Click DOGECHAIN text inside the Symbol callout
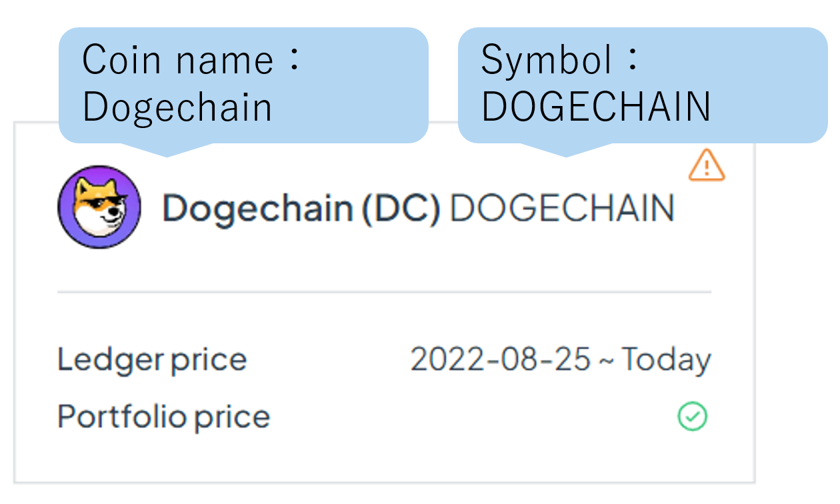Image resolution: width=840 pixels, height=504 pixels. tap(595, 107)
